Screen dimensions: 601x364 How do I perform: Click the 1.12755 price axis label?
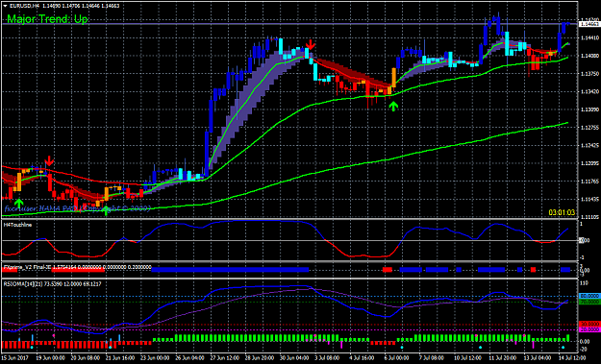click(x=589, y=128)
